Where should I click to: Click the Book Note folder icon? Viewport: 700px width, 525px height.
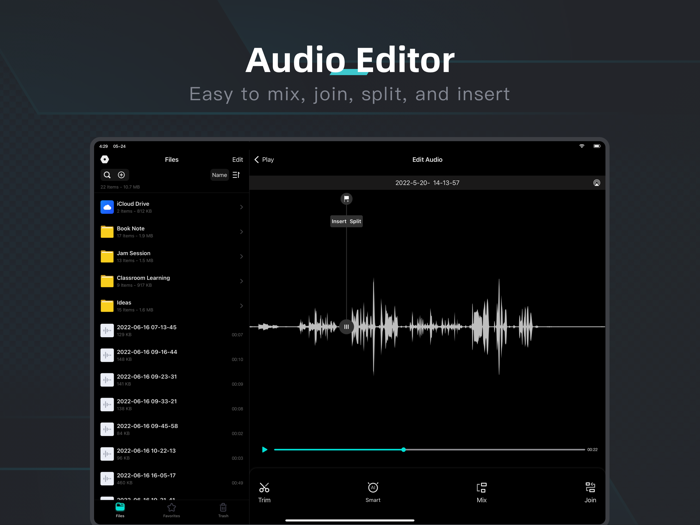pos(107,232)
